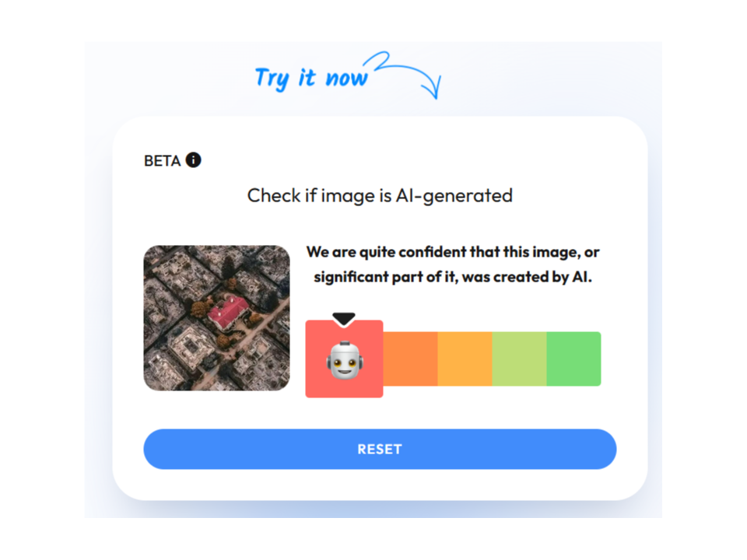
Task: Click the AI confidence result message
Action: coord(453,264)
